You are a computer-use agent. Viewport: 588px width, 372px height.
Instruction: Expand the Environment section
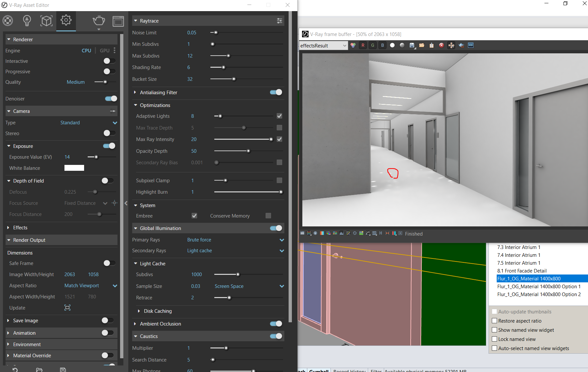(x=8, y=345)
